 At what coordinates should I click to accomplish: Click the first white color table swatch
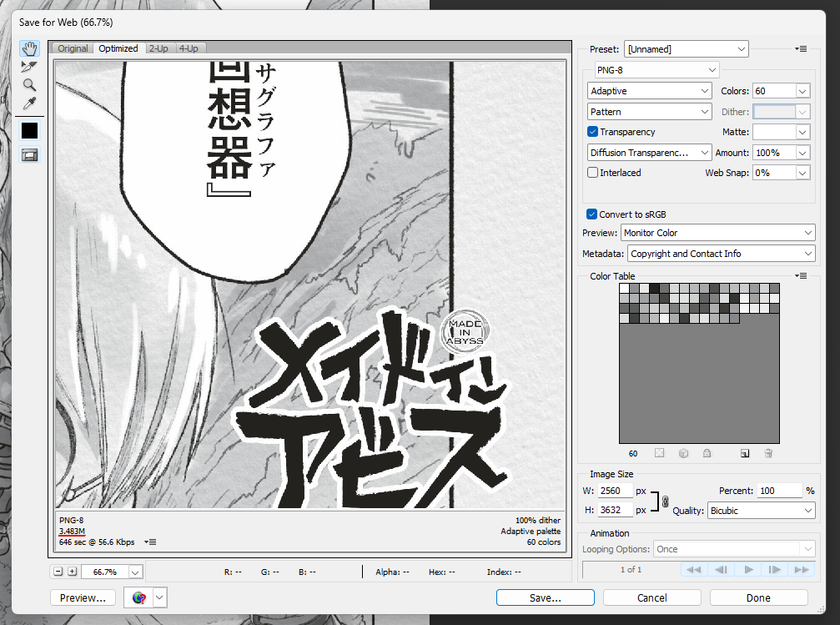pyautogui.click(x=625, y=289)
